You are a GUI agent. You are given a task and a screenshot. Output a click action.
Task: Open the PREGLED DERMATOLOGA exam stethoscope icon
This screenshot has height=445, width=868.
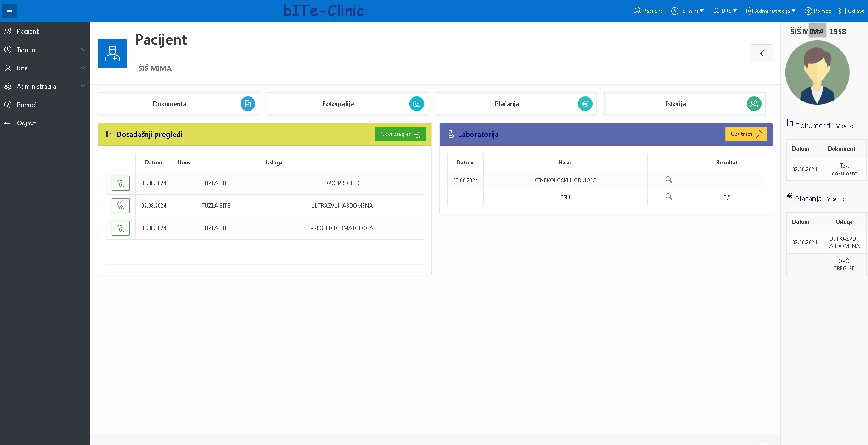click(x=121, y=228)
